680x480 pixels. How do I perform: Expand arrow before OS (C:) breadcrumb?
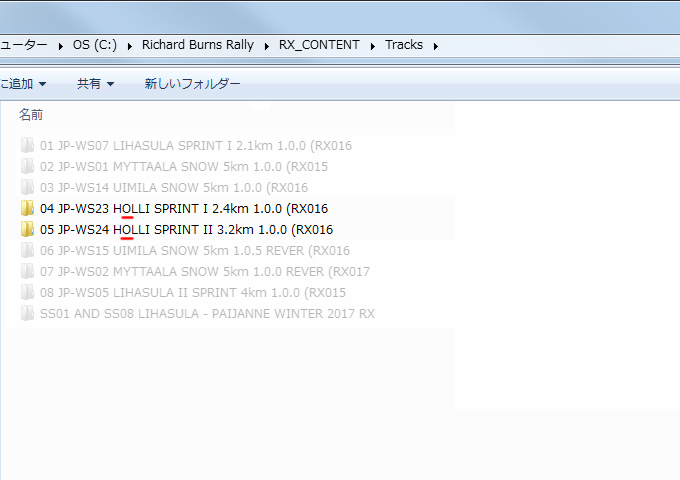click(60, 46)
